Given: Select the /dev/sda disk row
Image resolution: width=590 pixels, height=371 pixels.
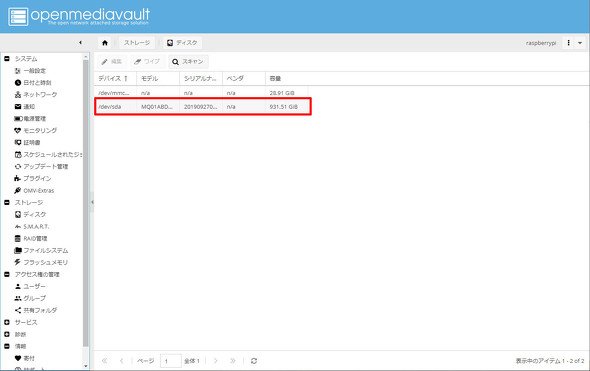Looking at the screenshot, I should tap(202, 107).
